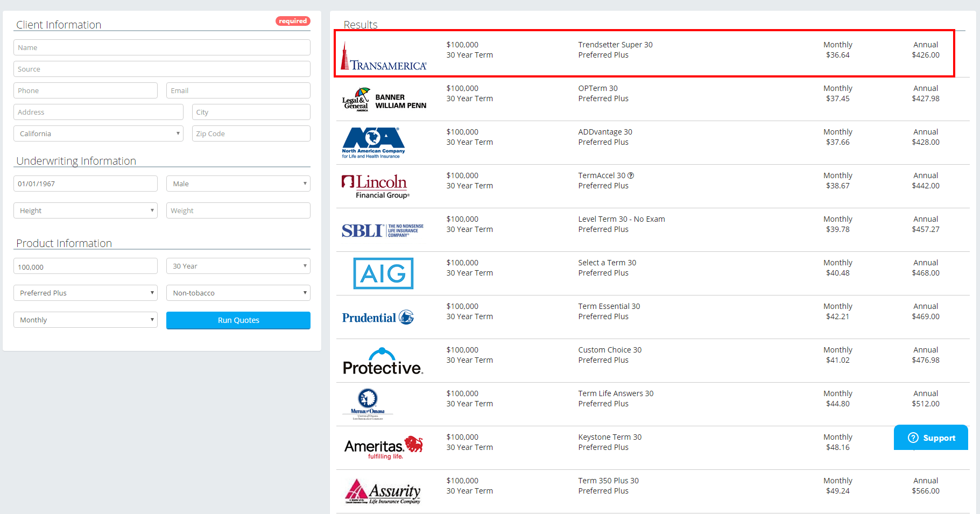The width and height of the screenshot is (980, 514).
Task: Click the AIG logo
Action: (383, 273)
